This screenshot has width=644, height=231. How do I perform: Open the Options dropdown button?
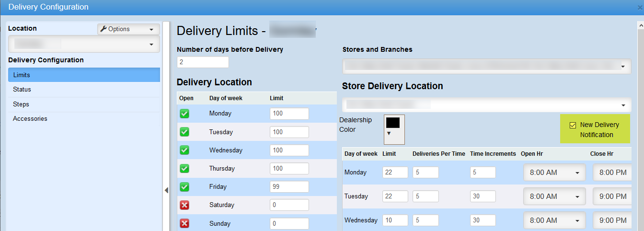click(128, 29)
